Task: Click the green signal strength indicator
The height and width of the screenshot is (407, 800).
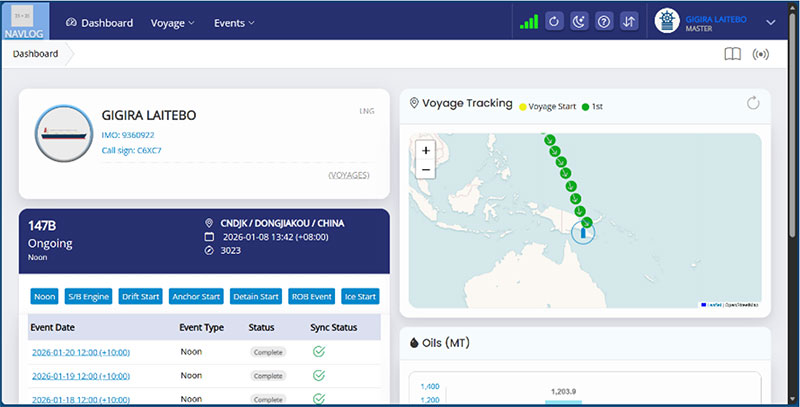Action: click(529, 21)
